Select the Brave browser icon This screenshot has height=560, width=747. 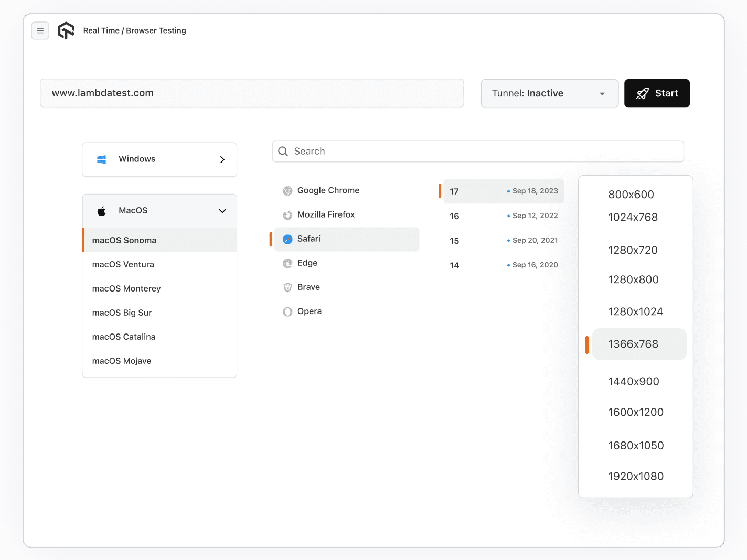pyautogui.click(x=287, y=287)
